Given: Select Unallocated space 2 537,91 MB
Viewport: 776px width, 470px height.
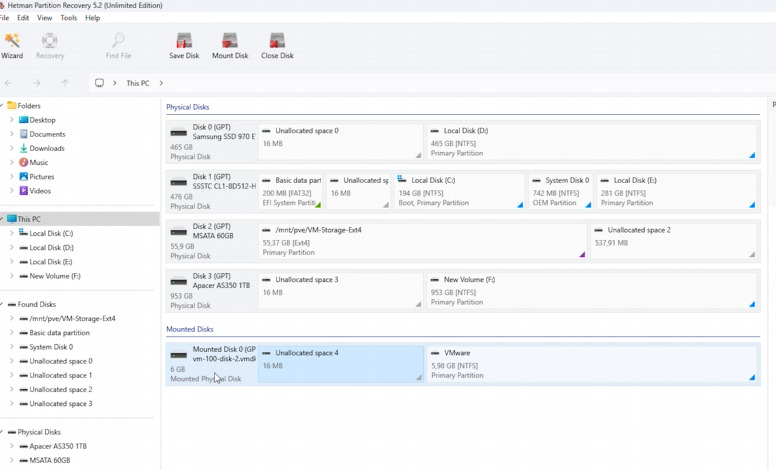Looking at the screenshot, I should point(674,241).
